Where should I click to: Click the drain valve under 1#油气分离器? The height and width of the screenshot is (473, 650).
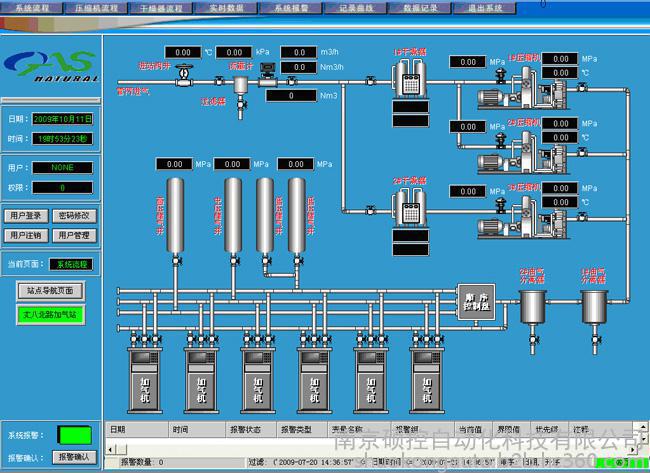pyautogui.click(x=595, y=340)
